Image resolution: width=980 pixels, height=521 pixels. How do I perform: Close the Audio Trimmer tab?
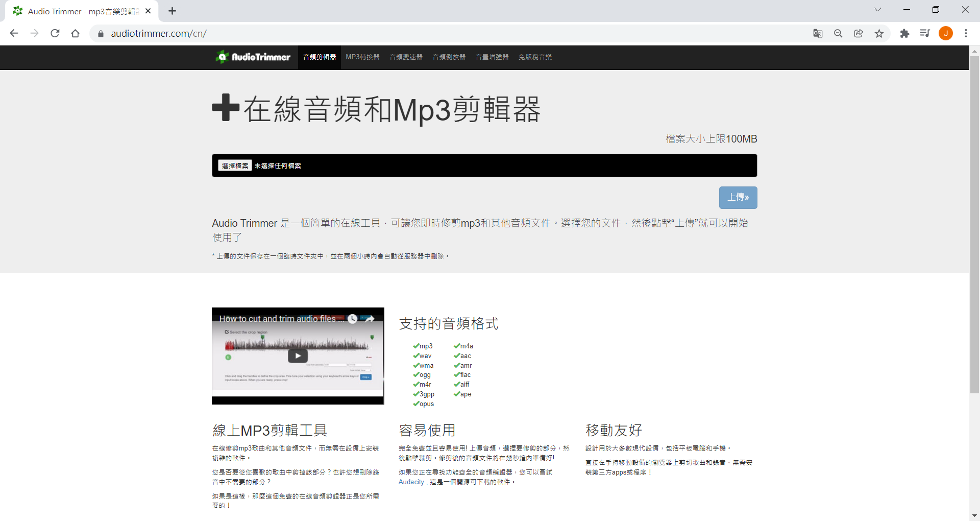coord(148,11)
